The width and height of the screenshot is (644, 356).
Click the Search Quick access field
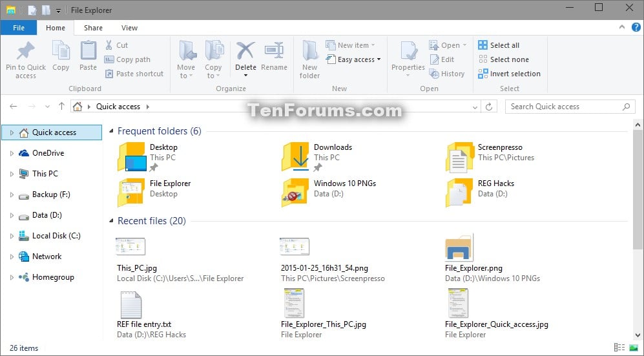570,107
